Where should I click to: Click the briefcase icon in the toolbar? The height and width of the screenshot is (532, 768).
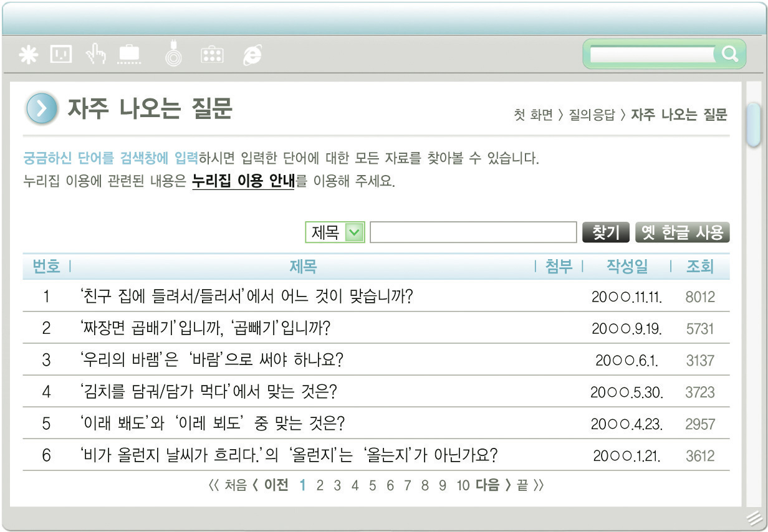pyautogui.click(x=129, y=54)
